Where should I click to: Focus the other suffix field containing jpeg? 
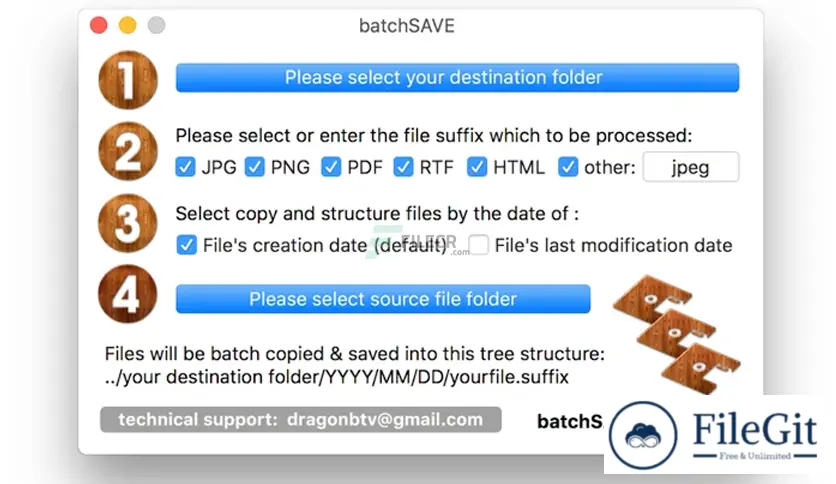tap(690, 167)
